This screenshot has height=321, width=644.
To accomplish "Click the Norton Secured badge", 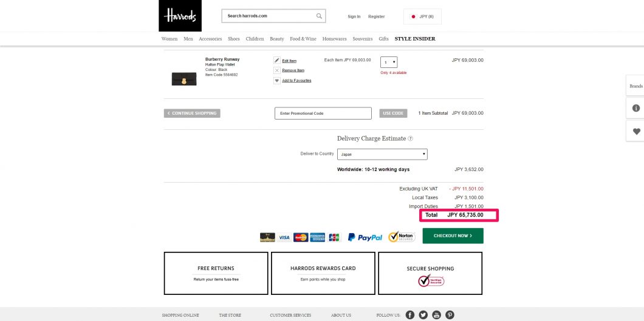I will tap(402, 237).
